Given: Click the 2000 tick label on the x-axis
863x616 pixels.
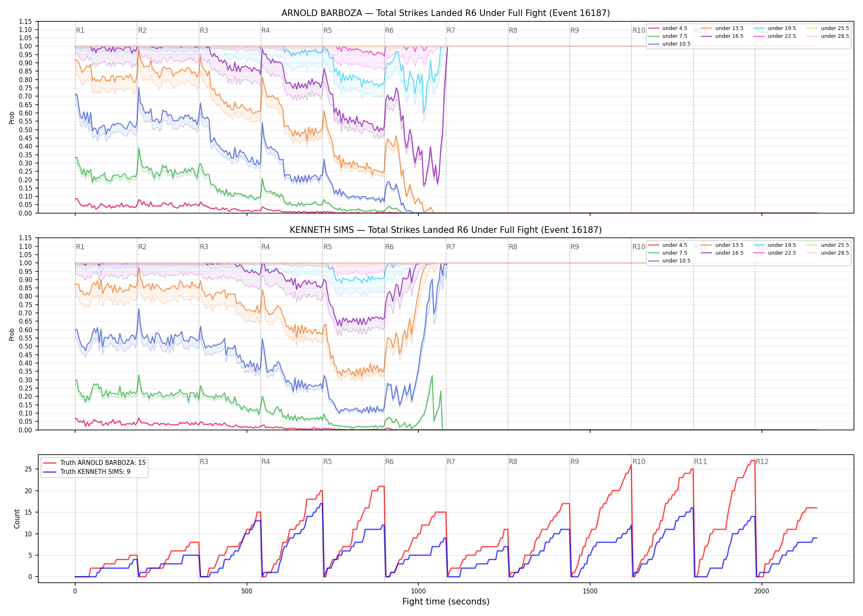Looking at the screenshot, I should tap(761, 591).
